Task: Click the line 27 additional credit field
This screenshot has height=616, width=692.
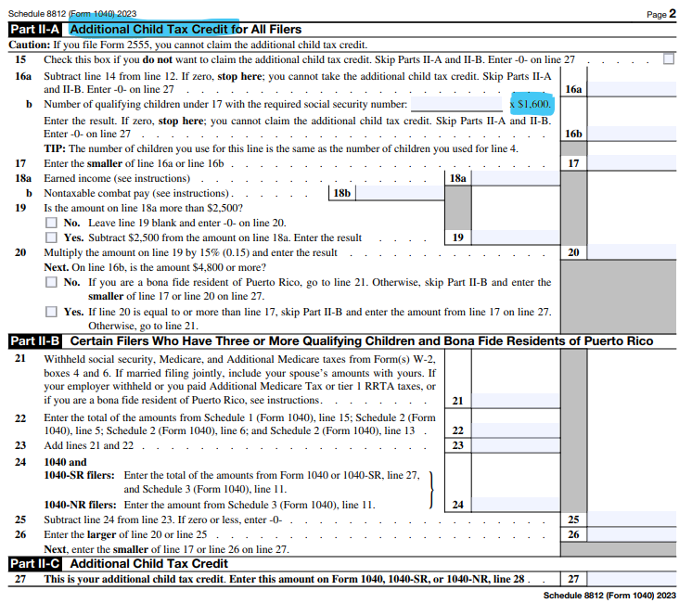Action: click(632, 579)
